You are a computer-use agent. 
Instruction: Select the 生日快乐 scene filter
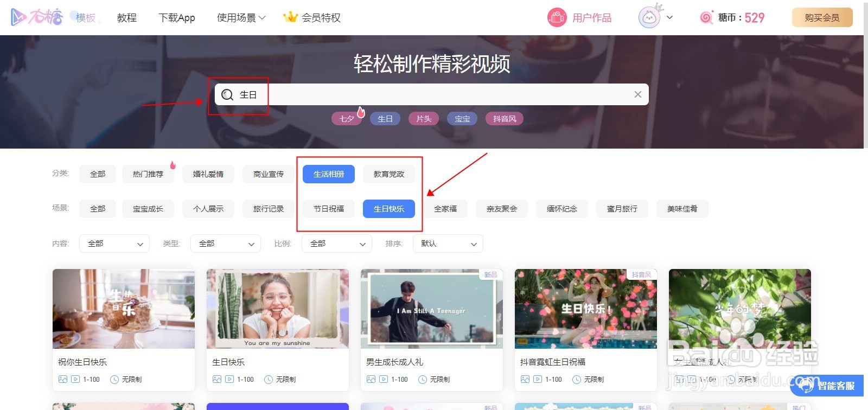(x=389, y=209)
